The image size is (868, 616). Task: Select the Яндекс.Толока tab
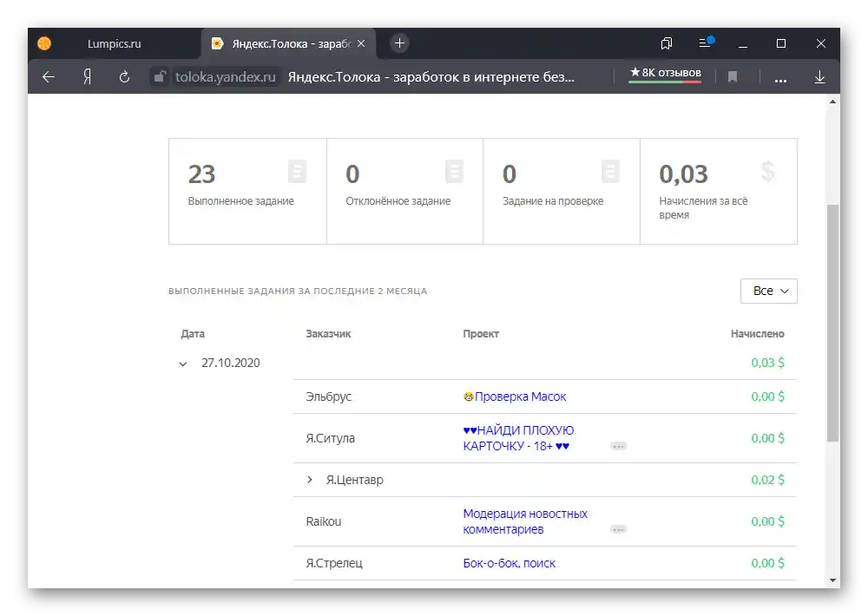288,43
